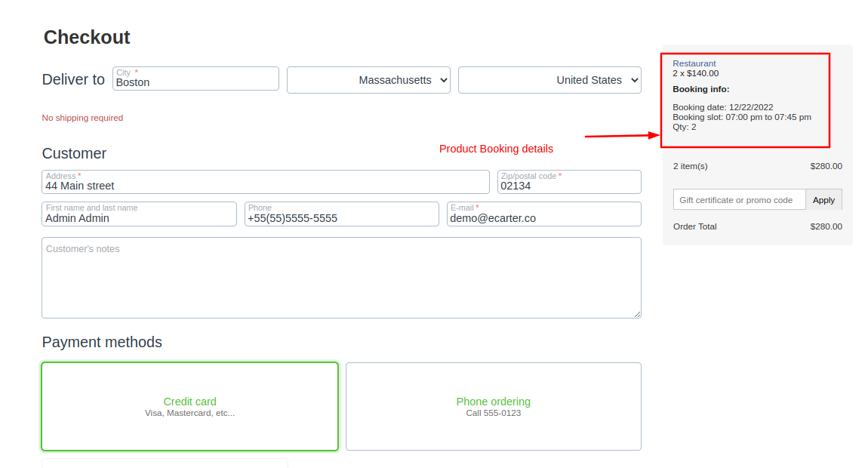This screenshot has height=468, width=868.
Task: Open the Massachusetts state dropdown
Action: click(x=368, y=80)
